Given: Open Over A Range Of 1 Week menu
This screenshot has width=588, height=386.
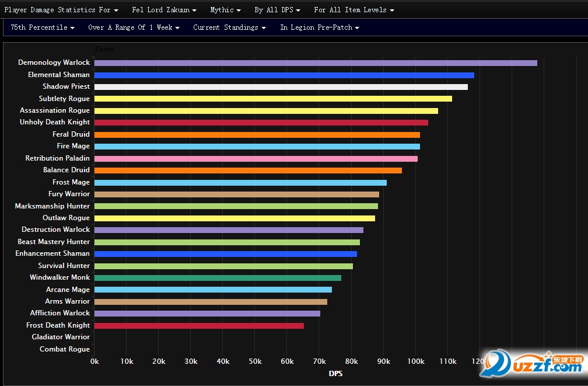Looking at the screenshot, I should 134,27.
